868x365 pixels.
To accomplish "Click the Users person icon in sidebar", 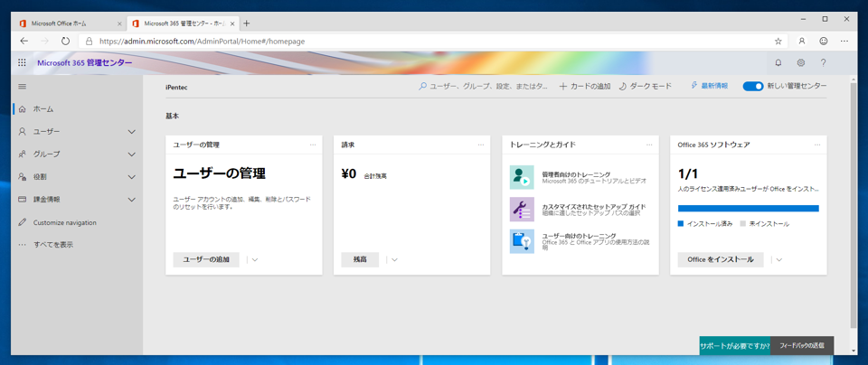I will [22, 132].
